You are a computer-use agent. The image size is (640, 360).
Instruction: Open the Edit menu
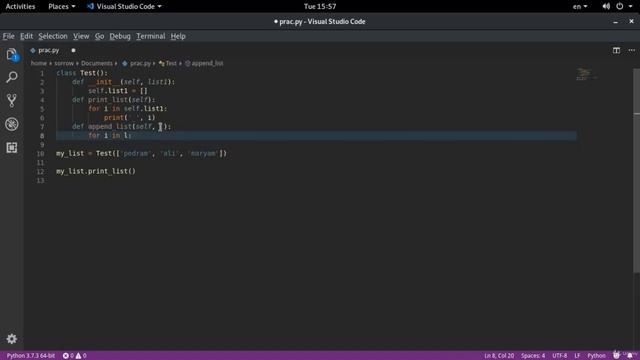click(x=27, y=36)
